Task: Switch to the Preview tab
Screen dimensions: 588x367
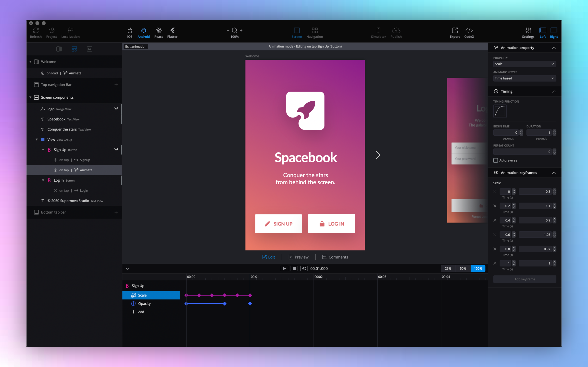Action: click(x=298, y=257)
